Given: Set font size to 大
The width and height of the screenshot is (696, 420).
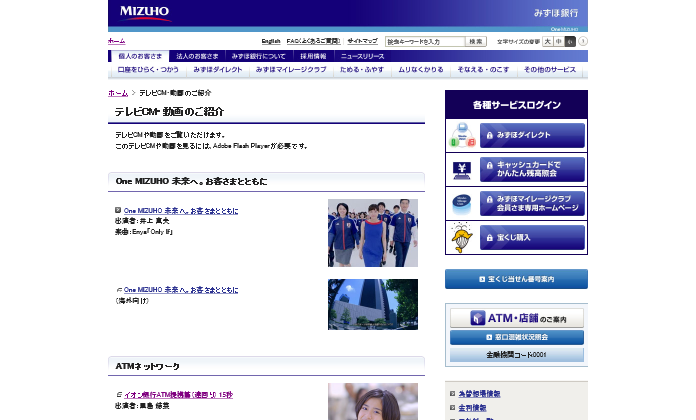Looking at the screenshot, I should [x=548, y=41].
